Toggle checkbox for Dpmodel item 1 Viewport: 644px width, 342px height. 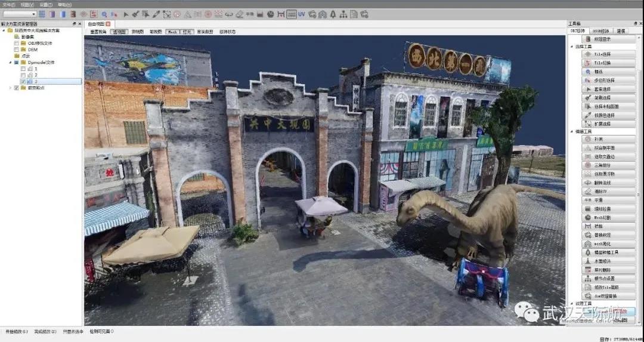[x=23, y=69]
